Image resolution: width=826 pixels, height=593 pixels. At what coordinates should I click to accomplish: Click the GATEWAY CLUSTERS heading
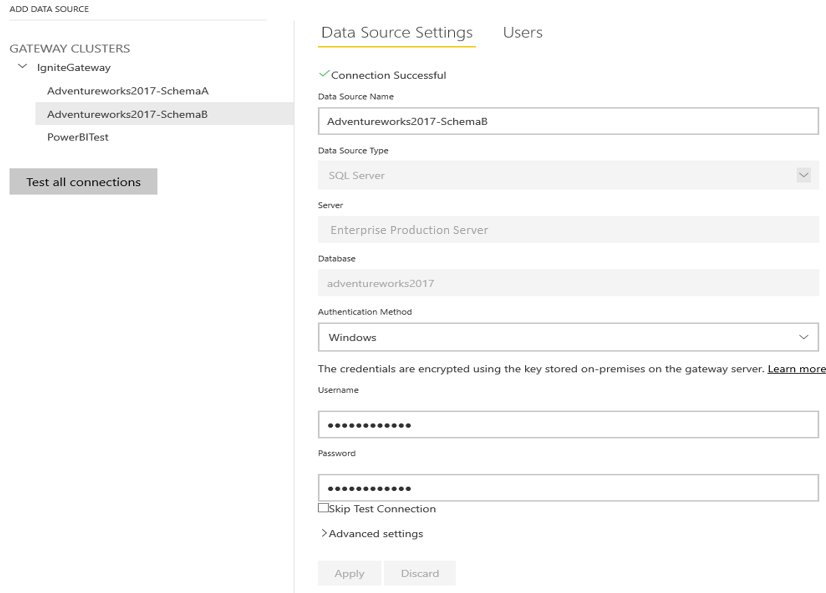pyautogui.click(x=70, y=48)
